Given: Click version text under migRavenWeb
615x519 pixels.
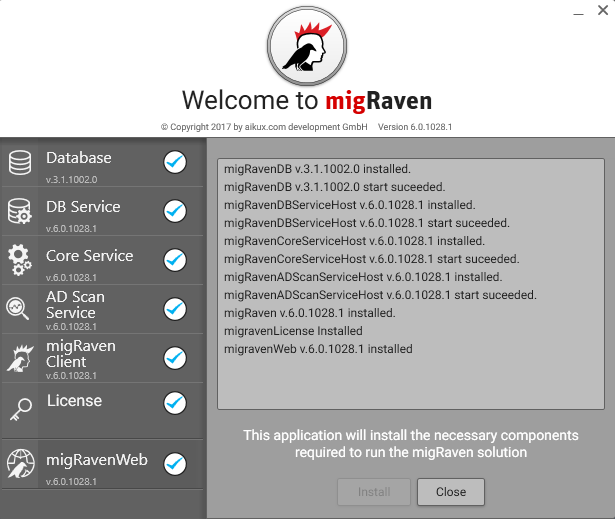Looking at the screenshot, I should [71, 482].
